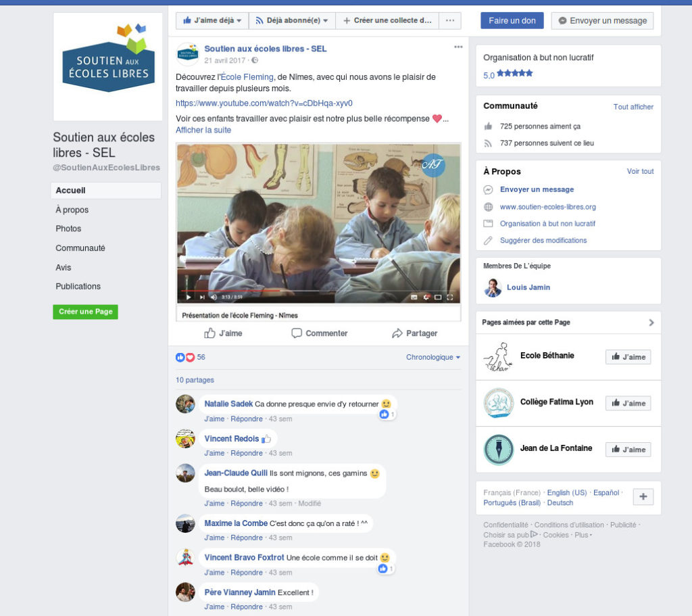Select Avis in the left menu

point(63,268)
